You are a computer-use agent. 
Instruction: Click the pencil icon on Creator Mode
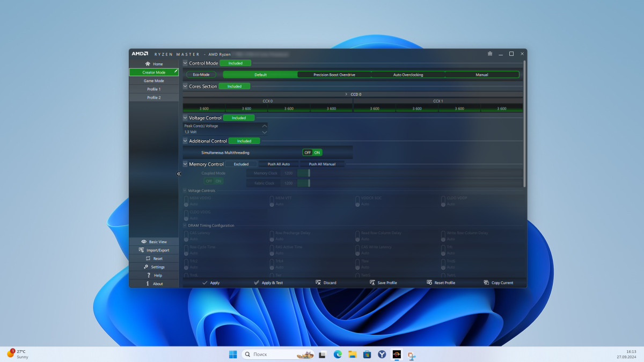175,71
